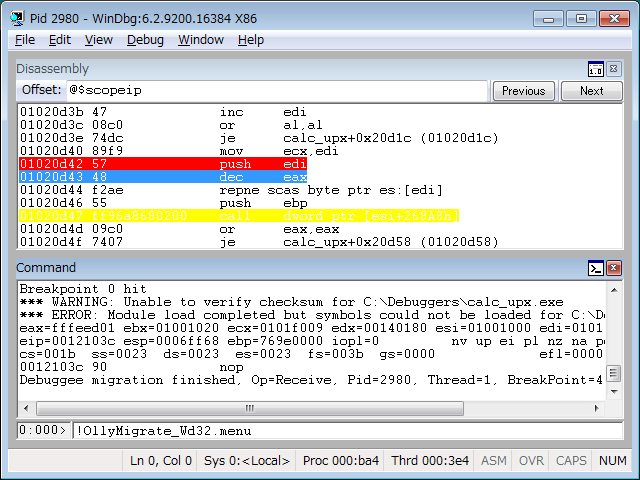Click the Previous button
The image size is (640, 480).
(x=524, y=91)
